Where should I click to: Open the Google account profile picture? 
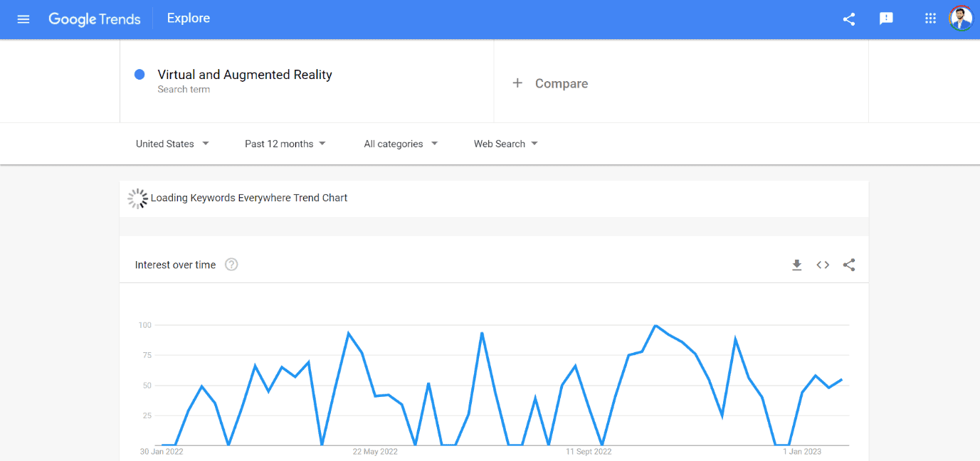tap(960, 19)
